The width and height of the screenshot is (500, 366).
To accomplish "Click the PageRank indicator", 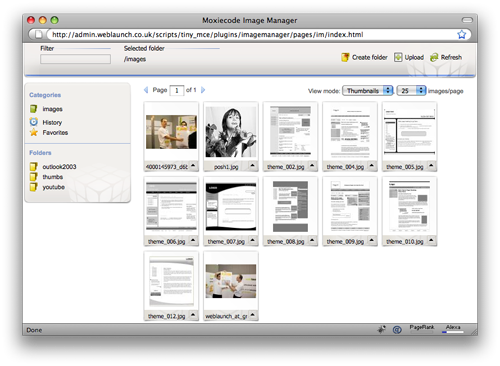I will point(422,329).
